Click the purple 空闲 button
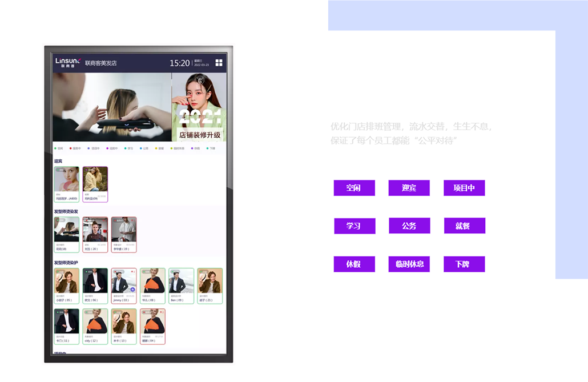588x382 pixels. [x=354, y=188]
